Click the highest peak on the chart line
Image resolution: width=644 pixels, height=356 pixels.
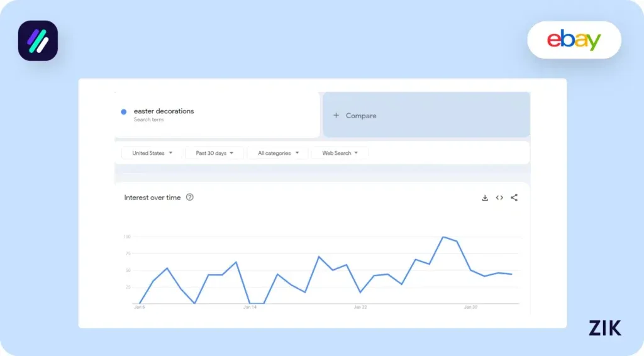coord(443,237)
